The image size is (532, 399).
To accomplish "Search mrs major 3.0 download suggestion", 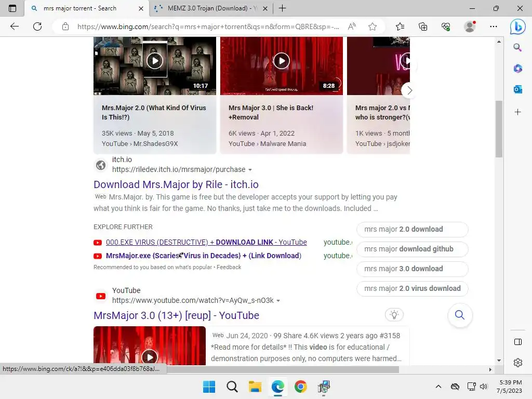I will pos(412,269).
